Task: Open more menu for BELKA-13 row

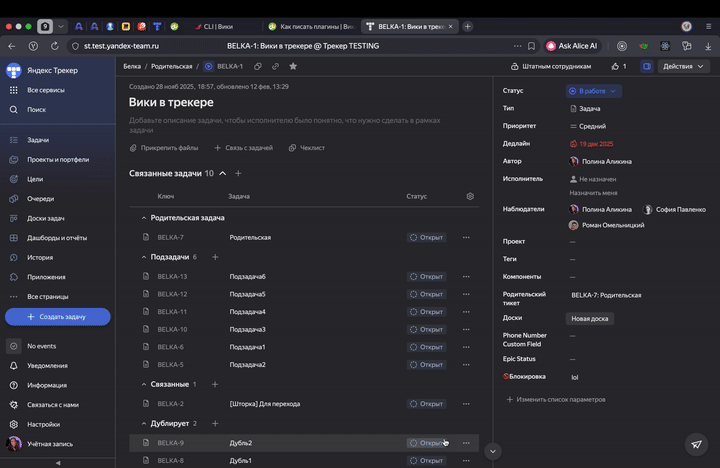Action: [x=466, y=276]
